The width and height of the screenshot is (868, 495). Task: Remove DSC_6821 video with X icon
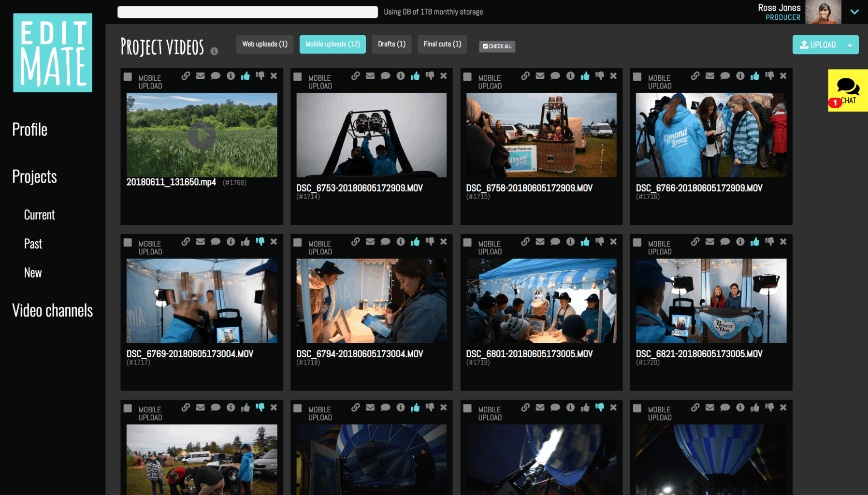pyautogui.click(x=783, y=242)
